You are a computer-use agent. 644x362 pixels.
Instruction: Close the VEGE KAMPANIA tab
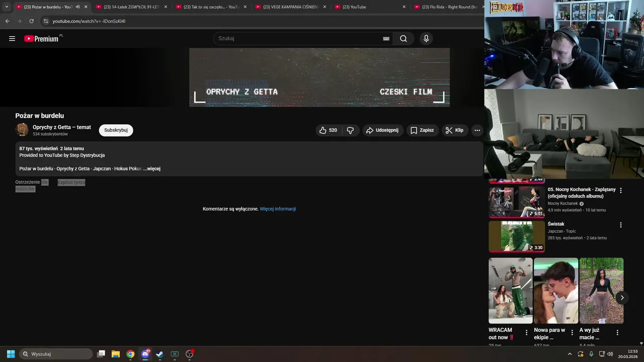click(x=325, y=7)
